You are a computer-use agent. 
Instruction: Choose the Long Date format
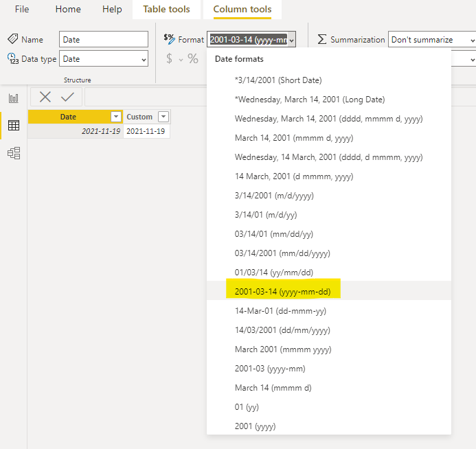pos(329,100)
